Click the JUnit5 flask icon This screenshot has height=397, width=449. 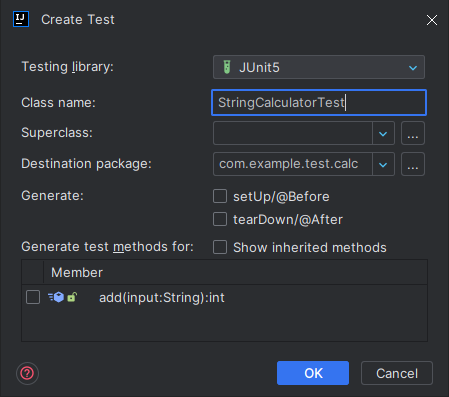[227, 67]
